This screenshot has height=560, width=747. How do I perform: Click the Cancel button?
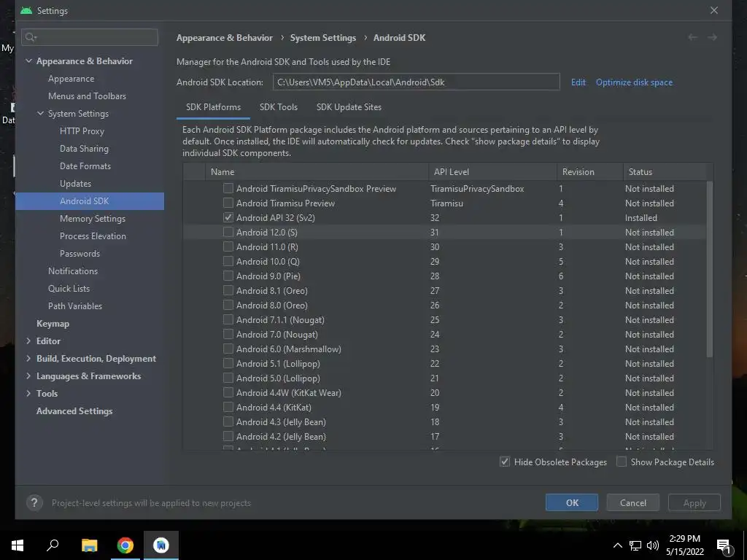[x=633, y=503]
